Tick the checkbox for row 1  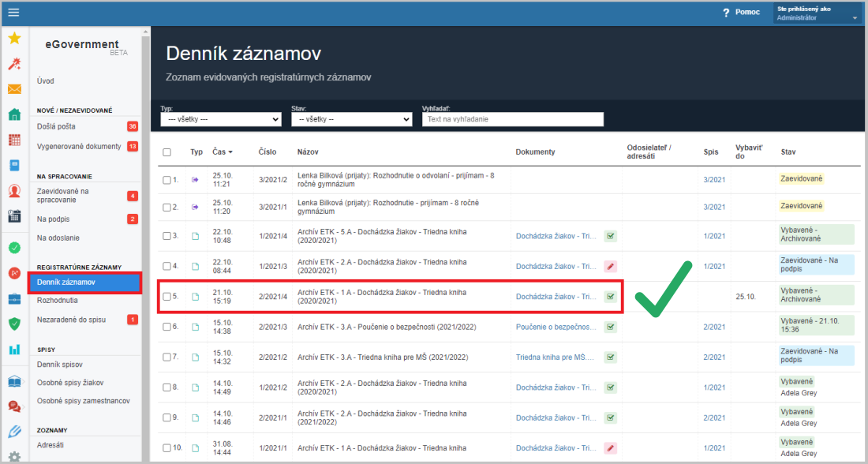pyautogui.click(x=166, y=180)
